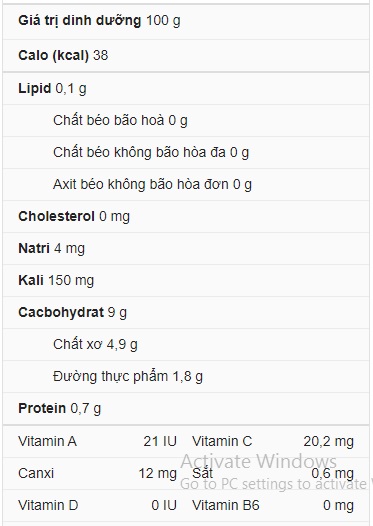The width and height of the screenshot is (373, 526).
Task: Select Chất béo bão hoà 0 g line
Action: pos(186,120)
